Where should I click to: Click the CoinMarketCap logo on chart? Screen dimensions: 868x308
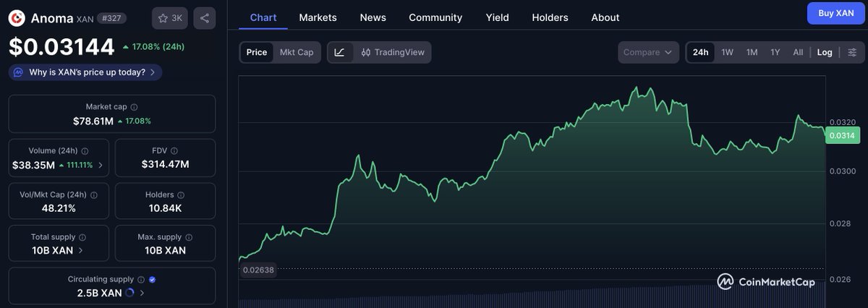coord(766,281)
